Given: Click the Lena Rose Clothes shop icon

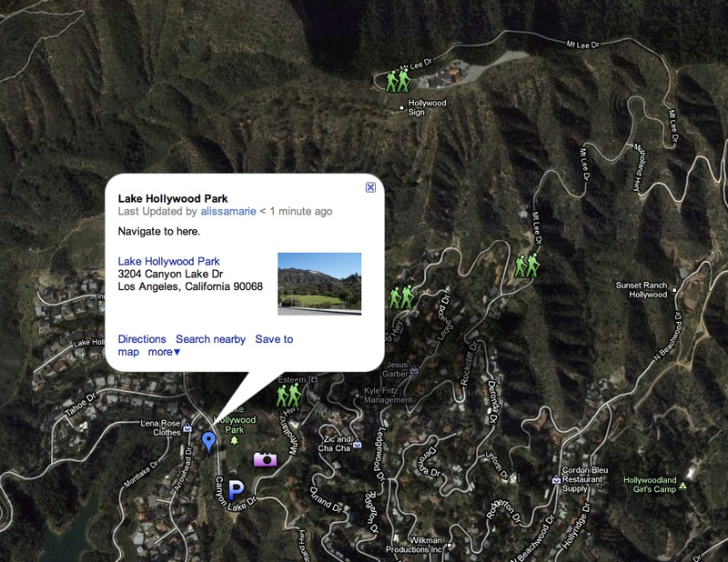Looking at the screenshot, I should pyautogui.click(x=187, y=428).
